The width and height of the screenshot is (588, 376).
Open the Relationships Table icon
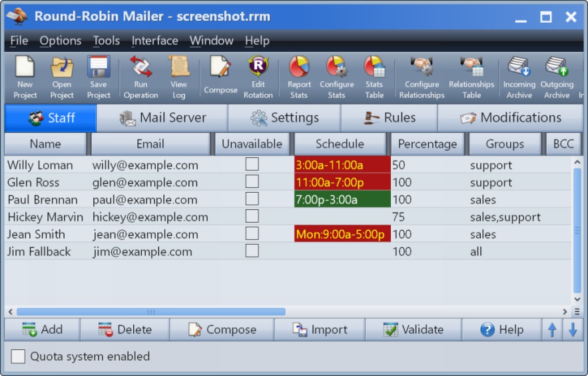pyautogui.click(x=471, y=77)
